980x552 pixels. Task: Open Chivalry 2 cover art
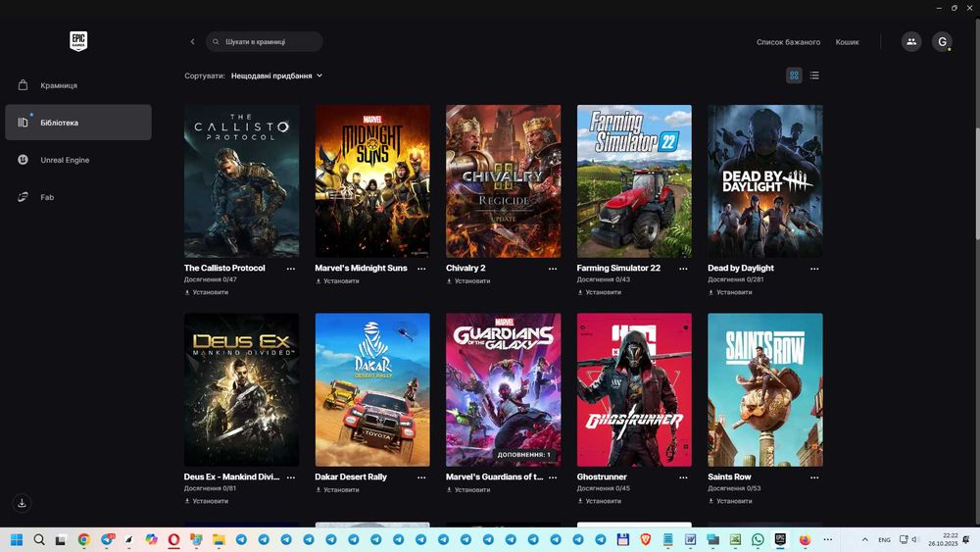(503, 181)
